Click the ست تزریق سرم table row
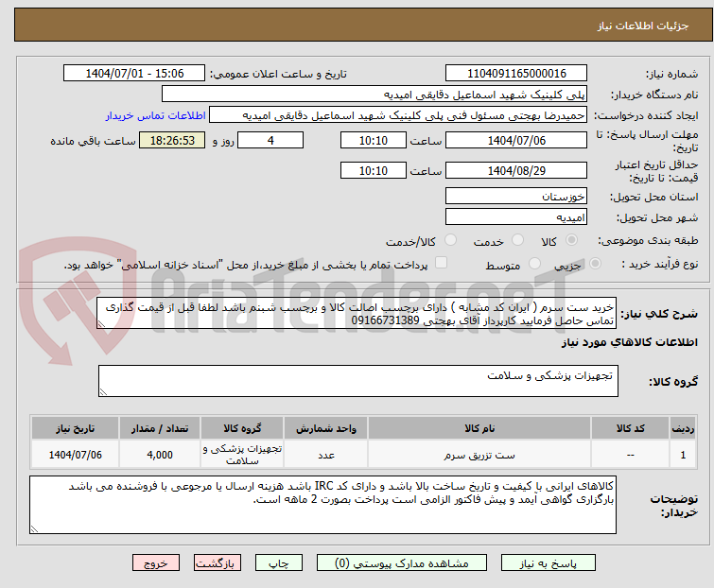 click(x=363, y=455)
